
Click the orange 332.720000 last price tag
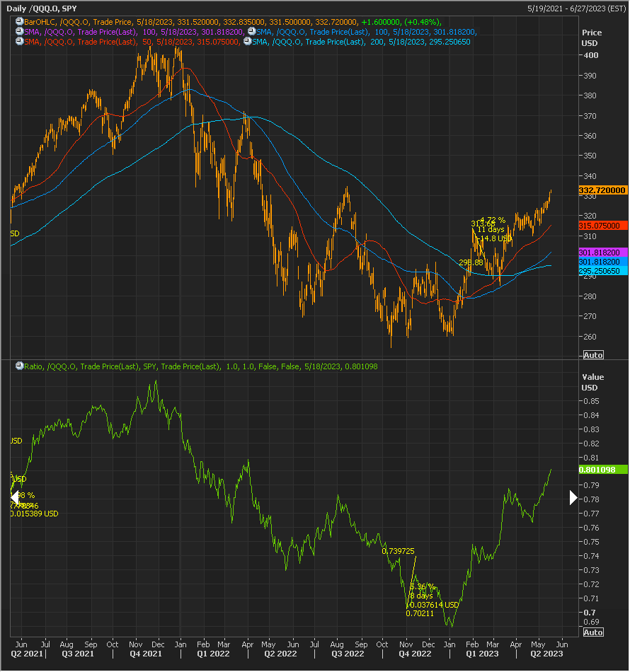(603, 190)
